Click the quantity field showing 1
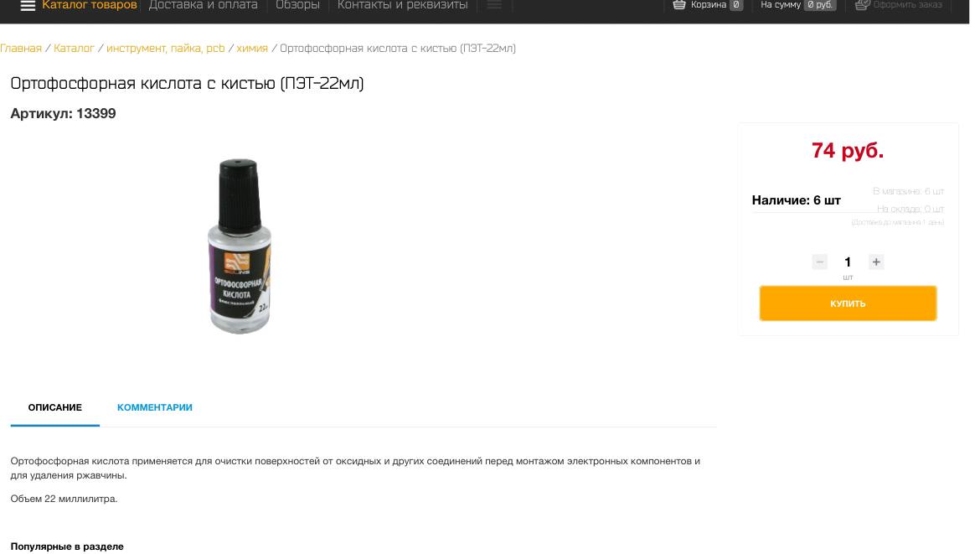 pos(848,262)
